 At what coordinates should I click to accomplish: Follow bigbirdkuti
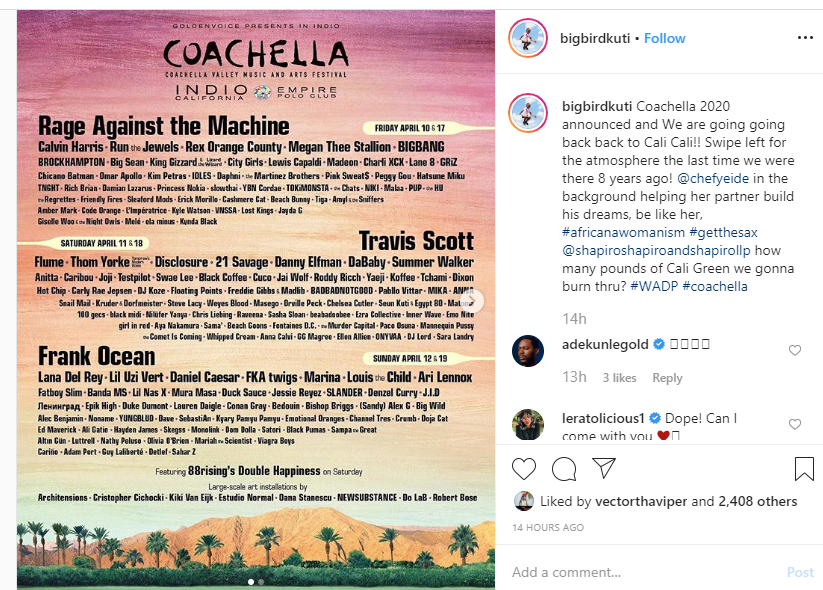665,38
